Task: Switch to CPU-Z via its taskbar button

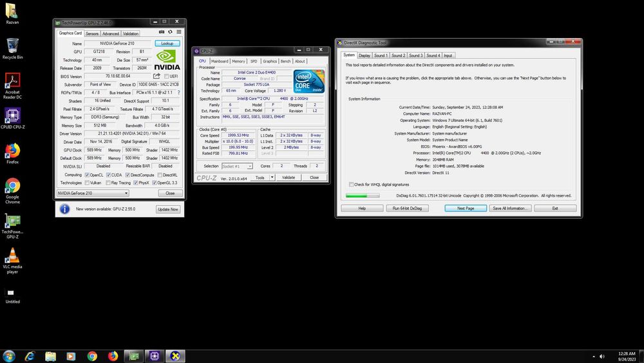Action: [155, 356]
